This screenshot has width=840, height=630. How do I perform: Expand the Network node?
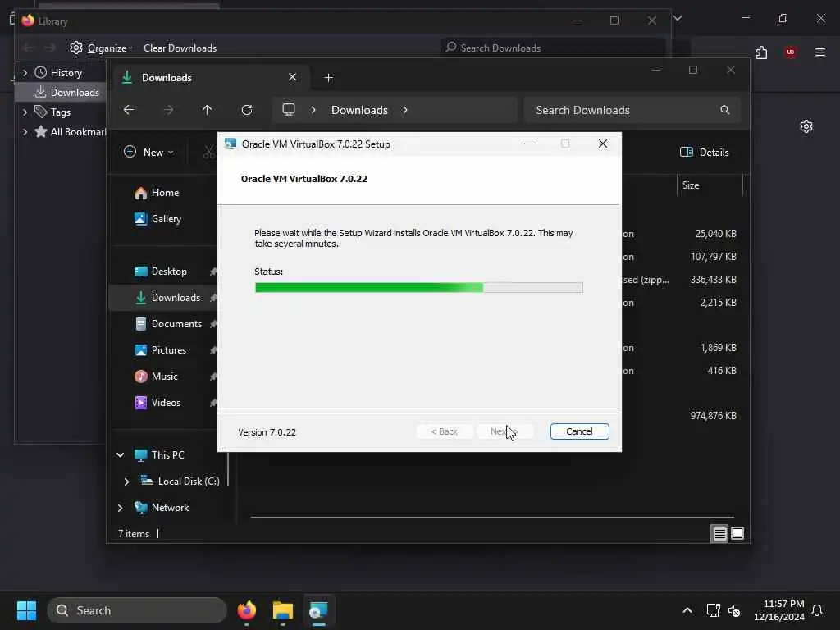pyautogui.click(x=120, y=507)
